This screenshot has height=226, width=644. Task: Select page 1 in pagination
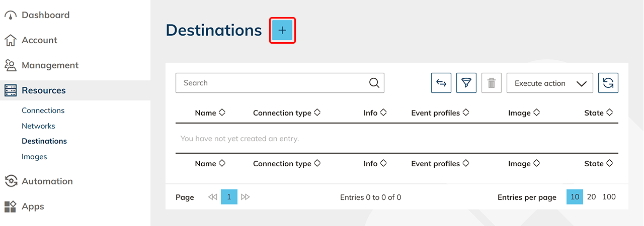coord(229,197)
